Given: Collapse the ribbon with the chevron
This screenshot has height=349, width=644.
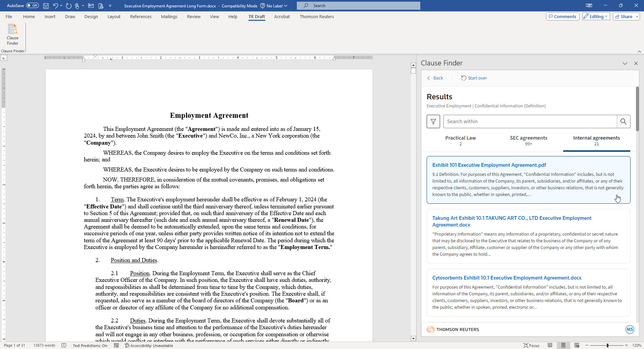Looking at the screenshot, I should point(639,51).
